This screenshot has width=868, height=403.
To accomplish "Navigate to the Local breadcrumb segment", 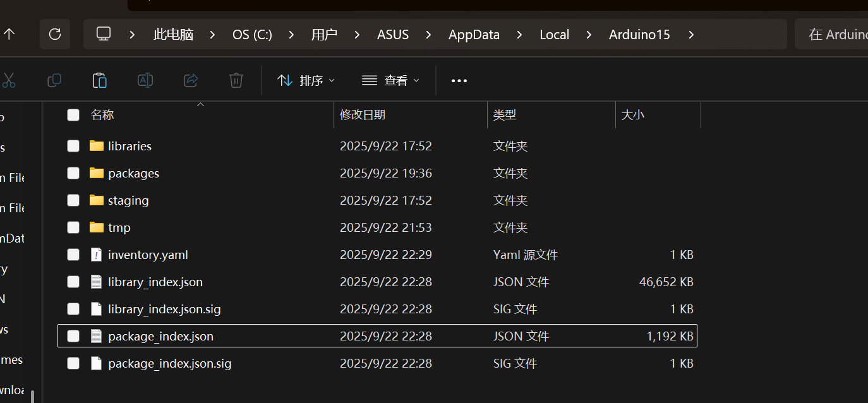I will coord(554,35).
